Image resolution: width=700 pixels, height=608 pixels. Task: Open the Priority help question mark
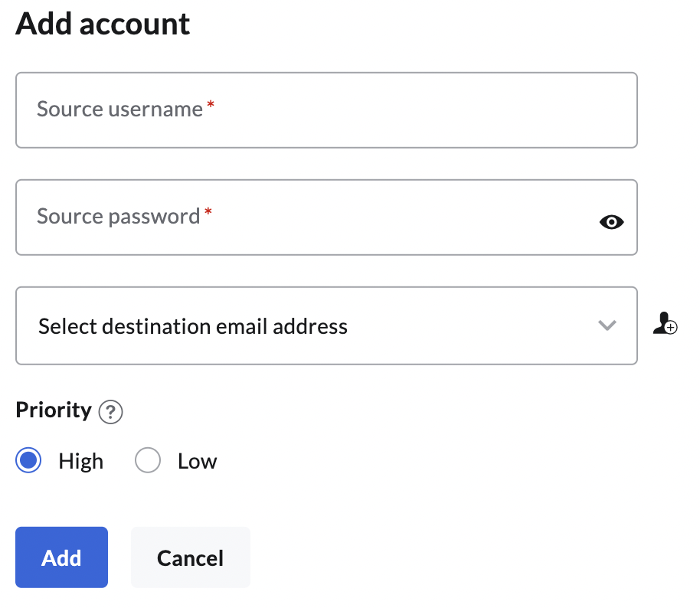pos(111,412)
